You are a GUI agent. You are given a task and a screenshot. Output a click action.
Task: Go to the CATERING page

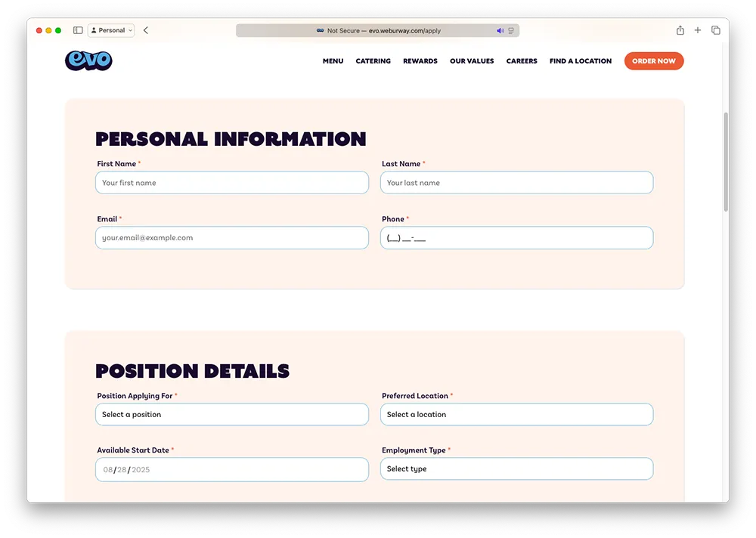pos(373,61)
